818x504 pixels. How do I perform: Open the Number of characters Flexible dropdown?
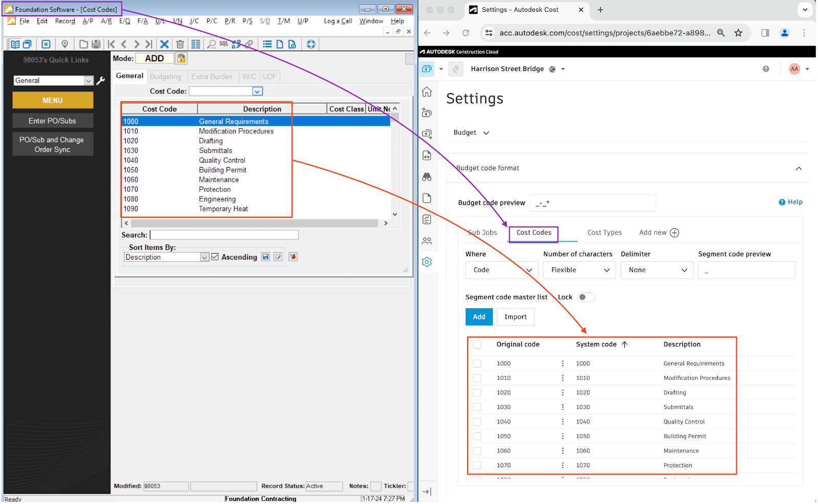click(x=579, y=270)
